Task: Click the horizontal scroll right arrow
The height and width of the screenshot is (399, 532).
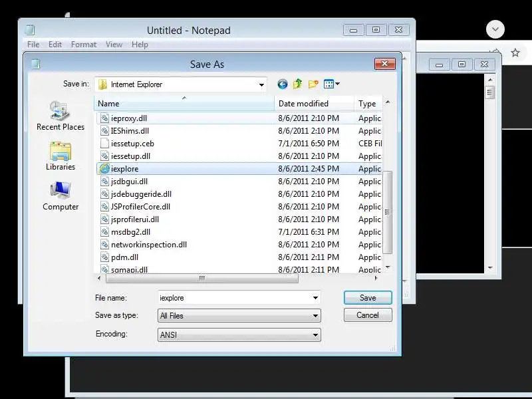Action: pyautogui.click(x=376, y=278)
